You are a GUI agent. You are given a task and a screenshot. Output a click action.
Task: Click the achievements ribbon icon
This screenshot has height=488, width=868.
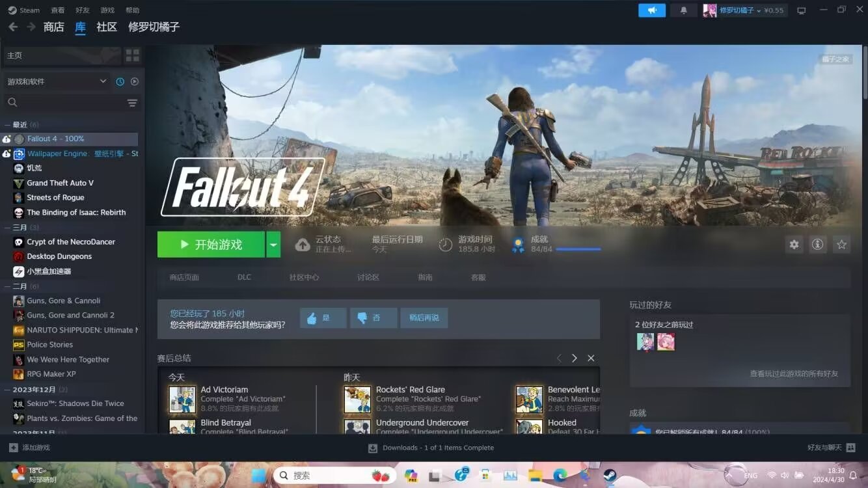pos(518,245)
